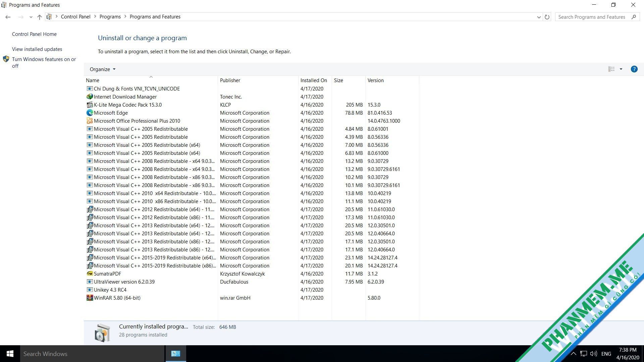Click the Microsoft Office Professional Plus 2010 icon
Viewport: 644px width, 362px height.
coord(90,121)
